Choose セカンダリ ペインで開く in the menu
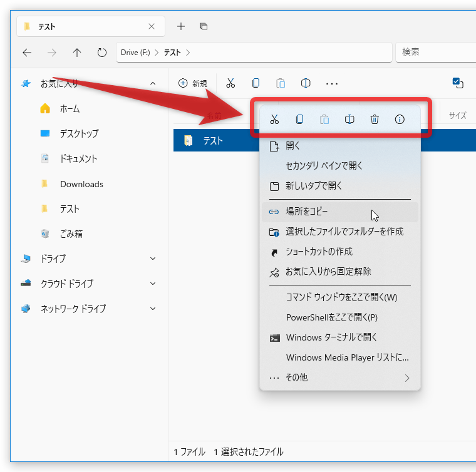Viewport: 476px width, 472px height. pos(340,166)
